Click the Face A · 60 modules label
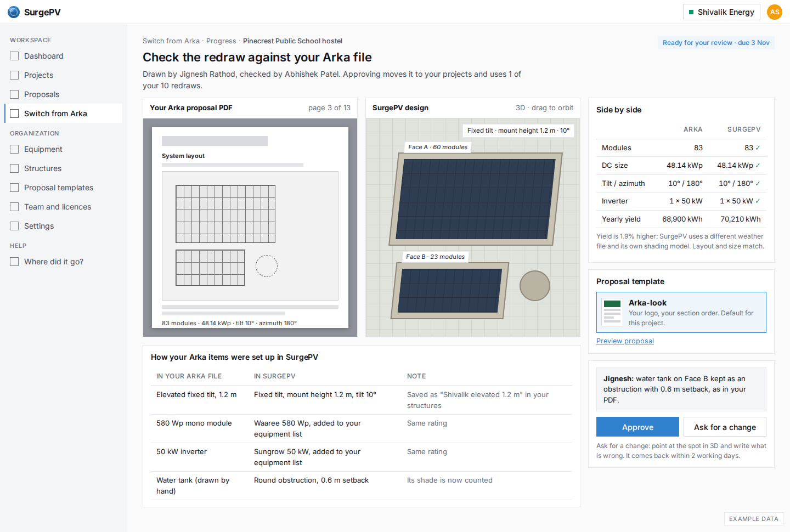The height and width of the screenshot is (532, 790). pyautogui.click(x=438, y=147)
